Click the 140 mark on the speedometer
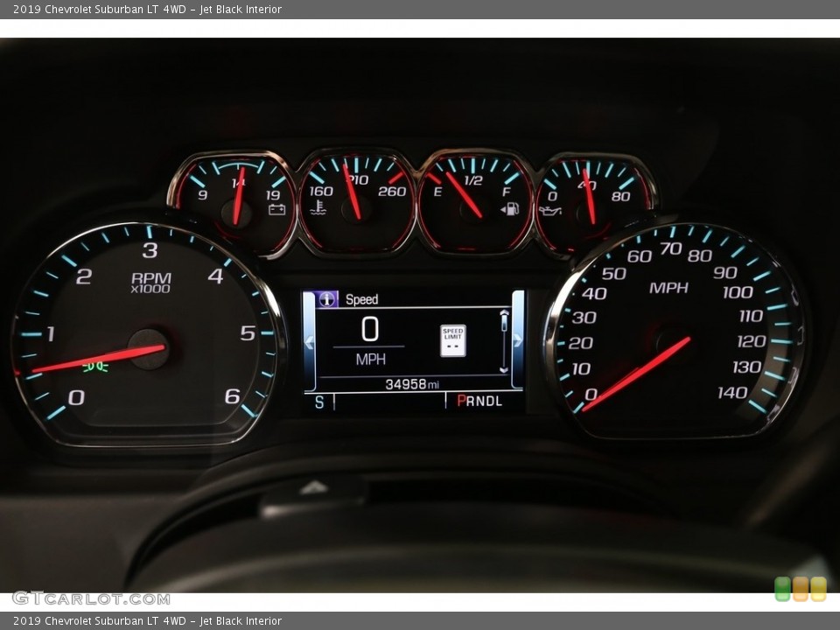 point(732,393)
